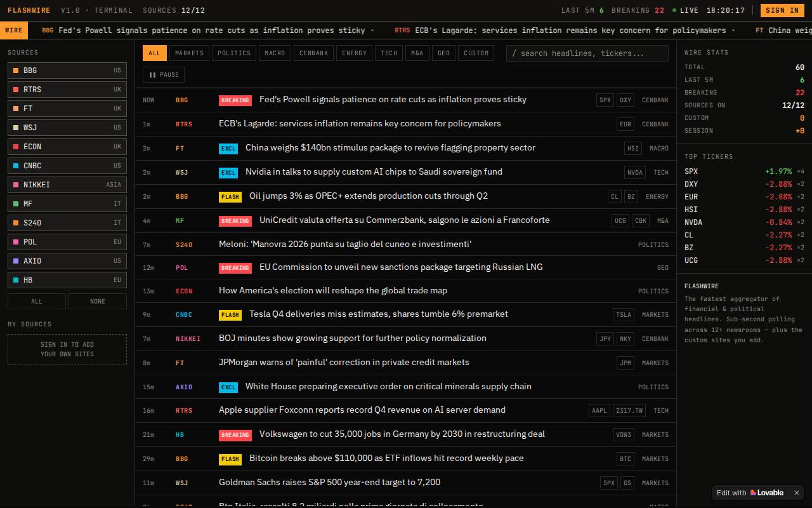
Task: Toggle the WSJ source filter
Action: 67,128
